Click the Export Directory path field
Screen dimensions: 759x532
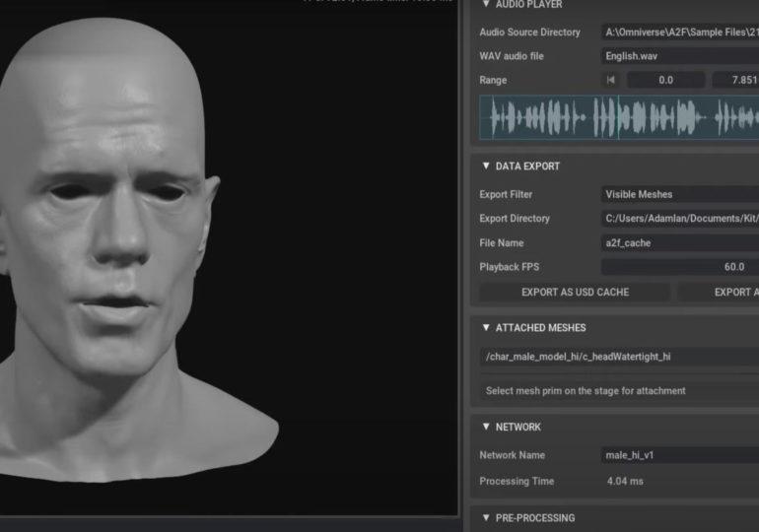(679, 219)
